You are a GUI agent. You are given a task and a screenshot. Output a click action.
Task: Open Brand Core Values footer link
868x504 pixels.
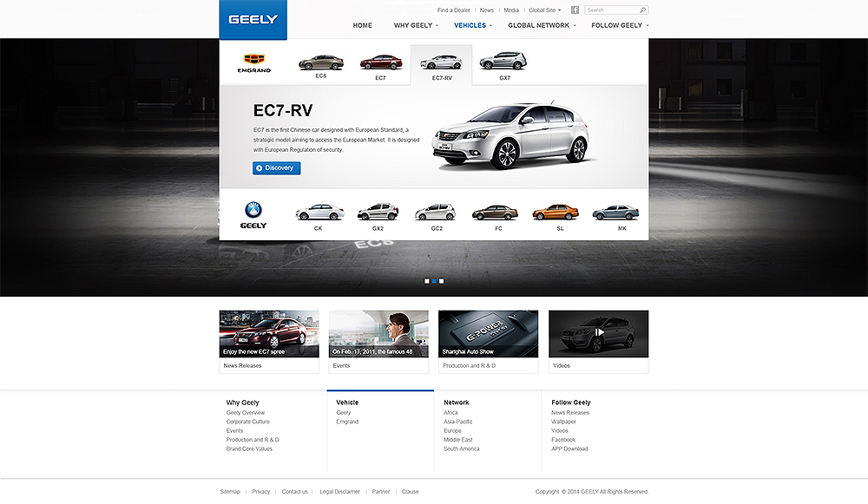click(x=249, y=448)
